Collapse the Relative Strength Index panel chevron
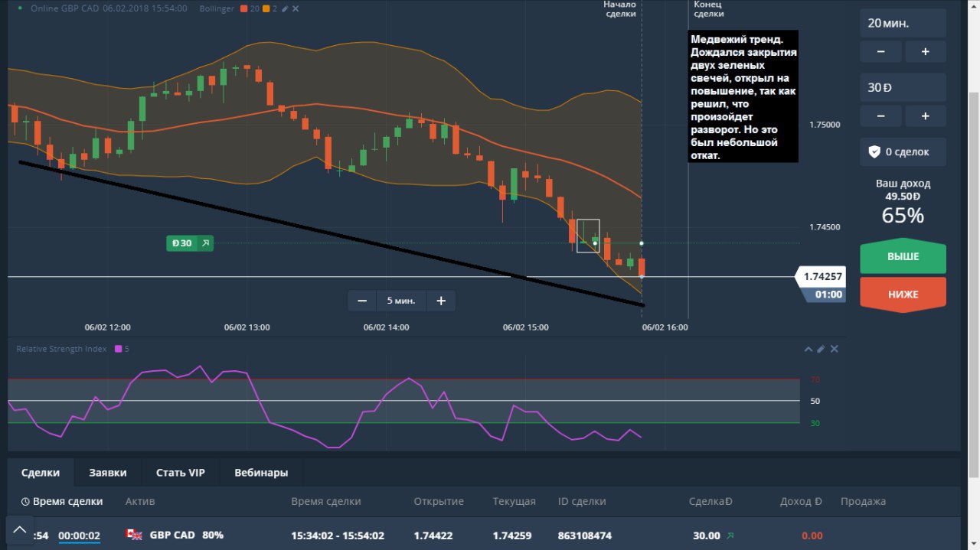The height and width of the screenshot is (550, 980). tap(808, 349)
